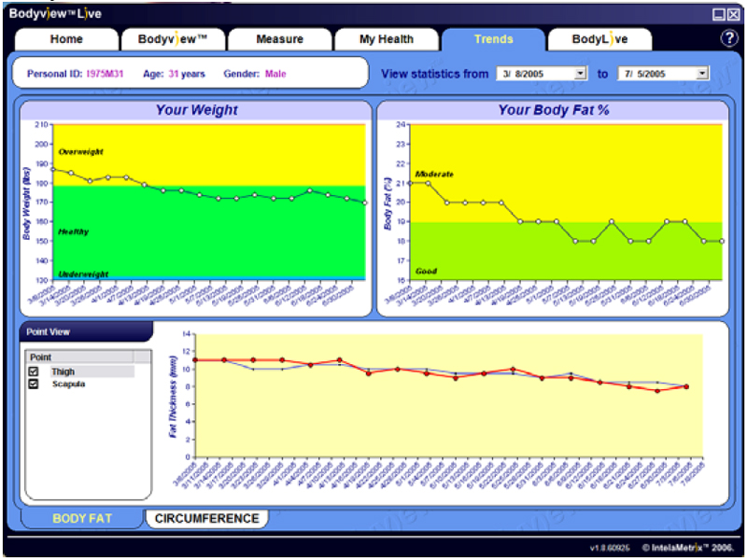748x560 pixels.
Task: Click the last red fat thickness data point
Action: (686, 387)
